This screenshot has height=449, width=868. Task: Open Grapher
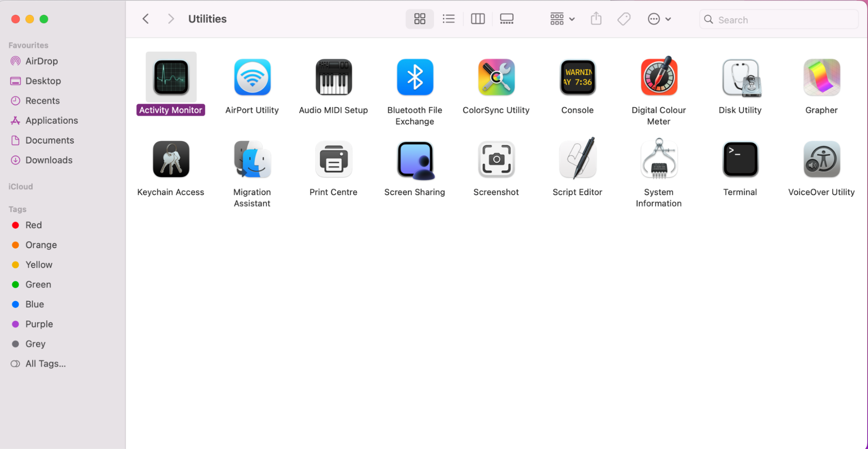click(x=821, y=77)
